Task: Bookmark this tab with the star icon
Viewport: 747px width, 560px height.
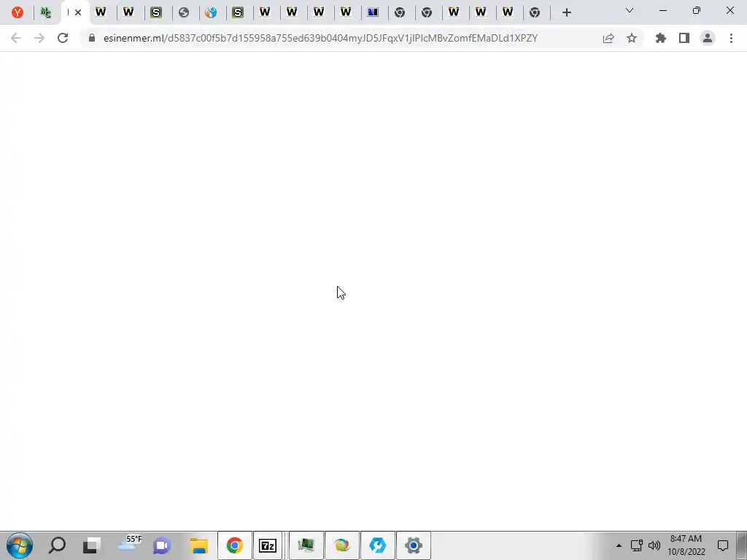Action: [x=632, y=38]
